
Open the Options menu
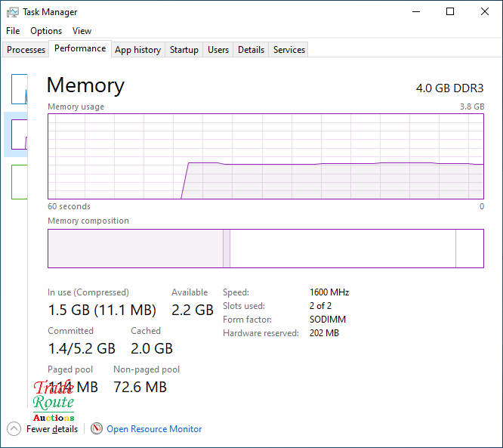pyautogui.click(x=46, y=31)
